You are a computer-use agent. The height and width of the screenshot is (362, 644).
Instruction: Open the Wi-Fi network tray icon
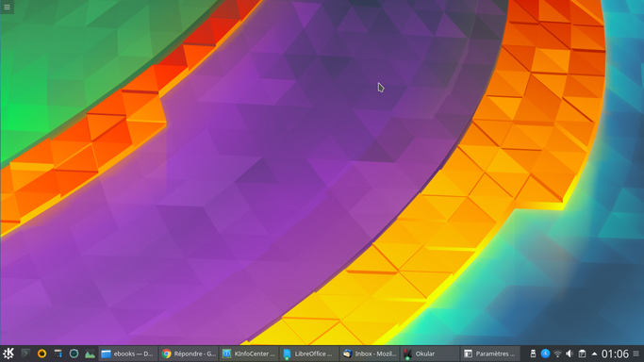tap(557, 354)
